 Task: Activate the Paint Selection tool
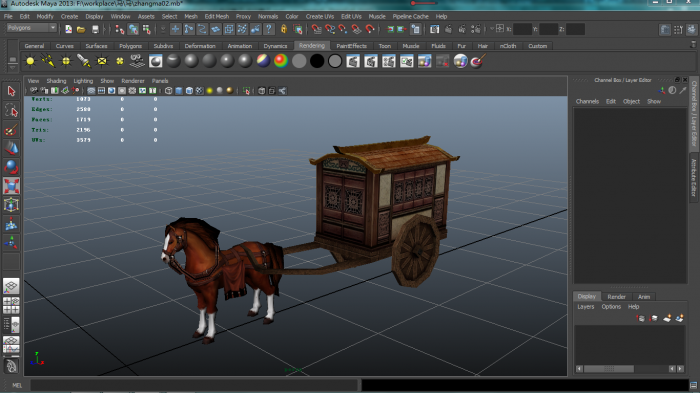[x=11, y=130]
